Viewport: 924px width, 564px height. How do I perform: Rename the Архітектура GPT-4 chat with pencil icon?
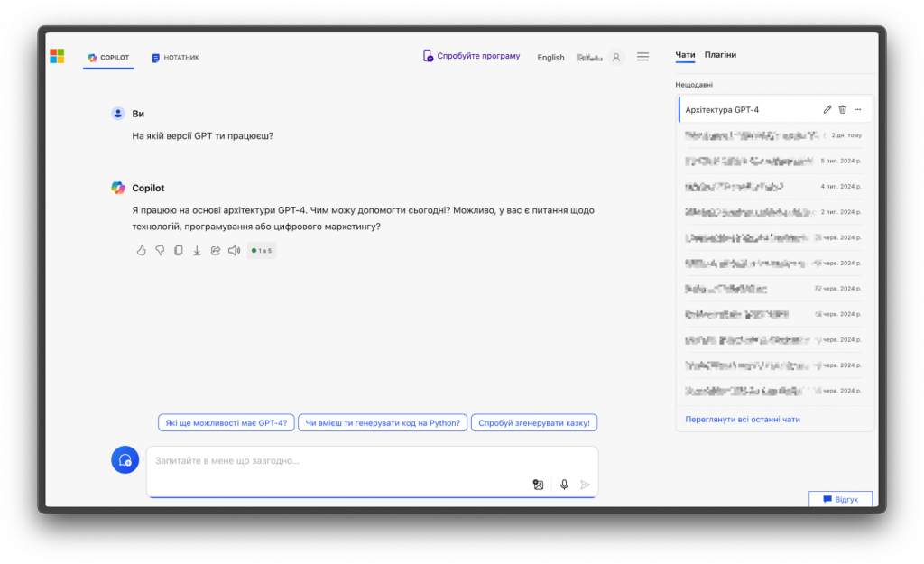tap(827, 109)
